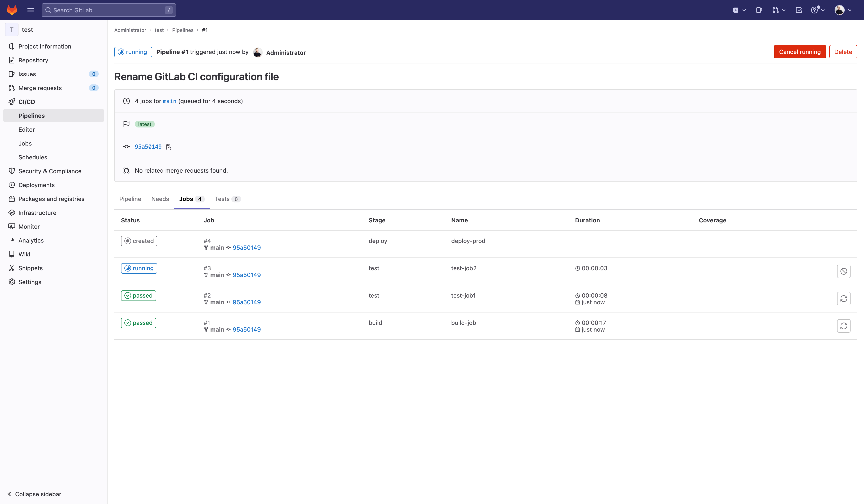Image resolution: width=864 pixels, height=504 pixels.
Task: Copy the commit SHA 95a50149
Action: coord(168,147)
